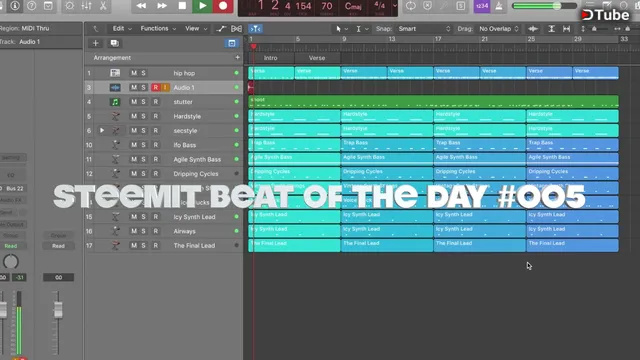Mute the Agile Synth Bass track

[134, 159]
